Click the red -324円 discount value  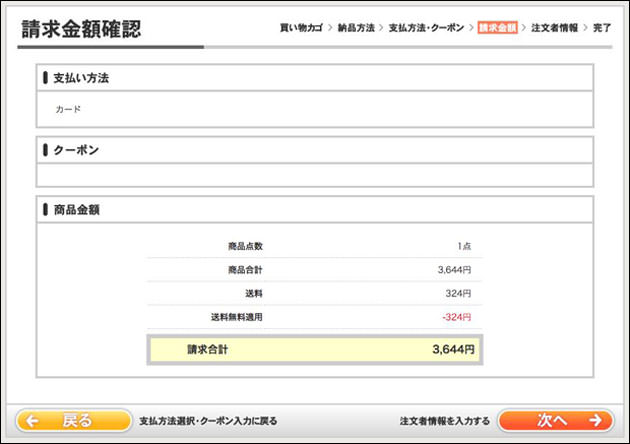pos(457,317)
